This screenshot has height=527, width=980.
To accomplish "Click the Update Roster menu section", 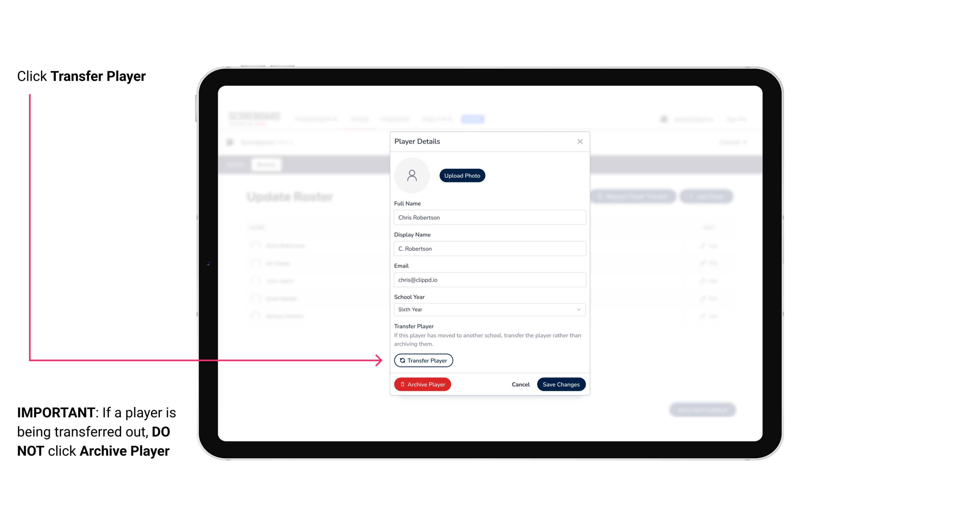I will pos(290,197).
